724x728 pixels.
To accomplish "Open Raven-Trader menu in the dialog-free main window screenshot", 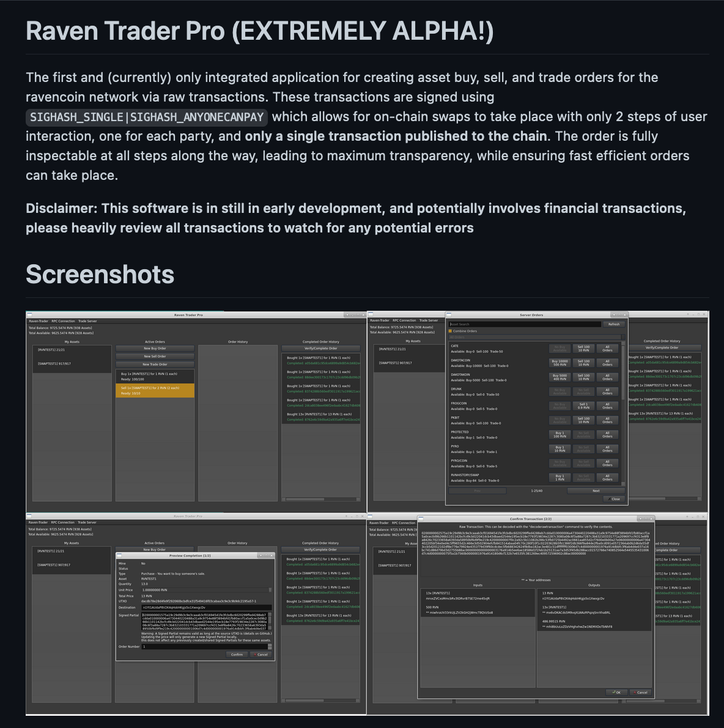I will point(39,321).
